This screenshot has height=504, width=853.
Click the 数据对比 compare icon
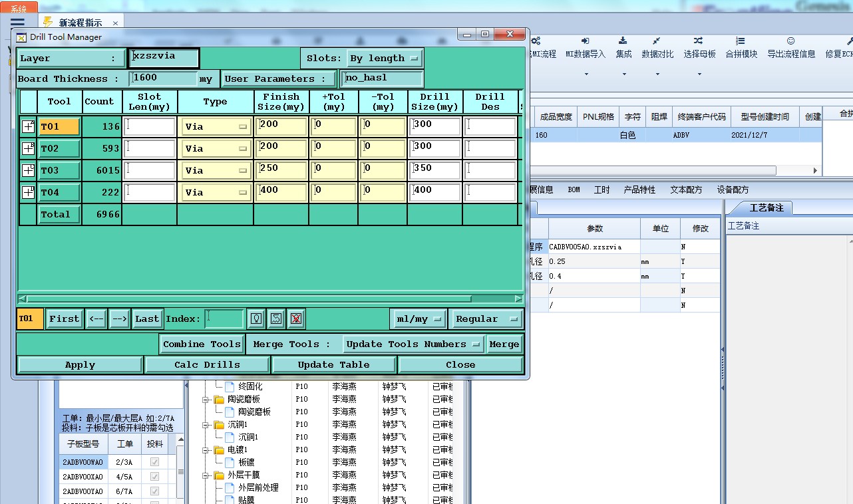point(657,41)
